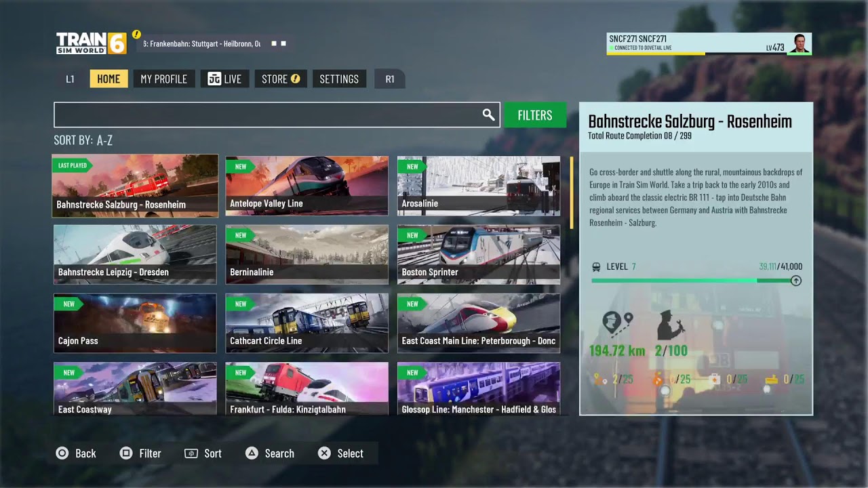
Task: Click the L1 shoulder tab button
Action: tap(70, 79)
